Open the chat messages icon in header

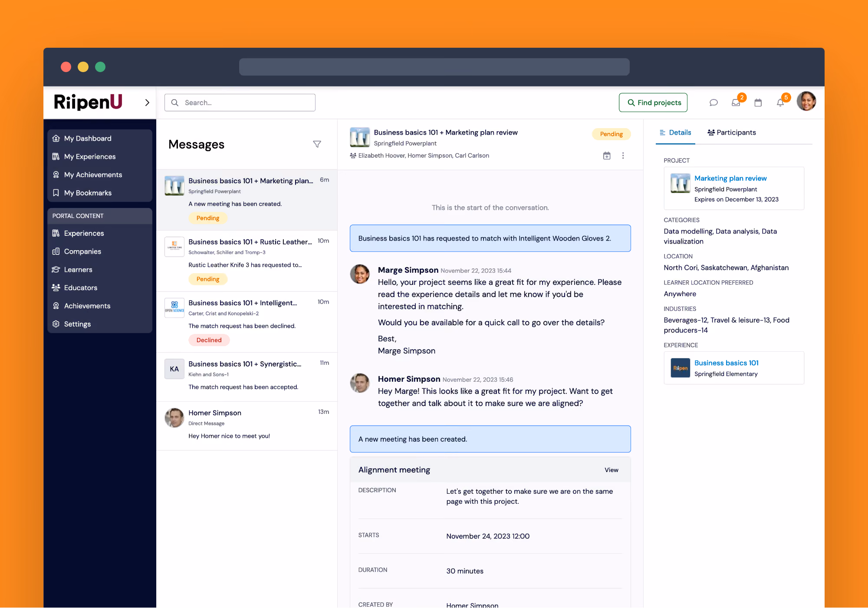(x=713, y=102)
